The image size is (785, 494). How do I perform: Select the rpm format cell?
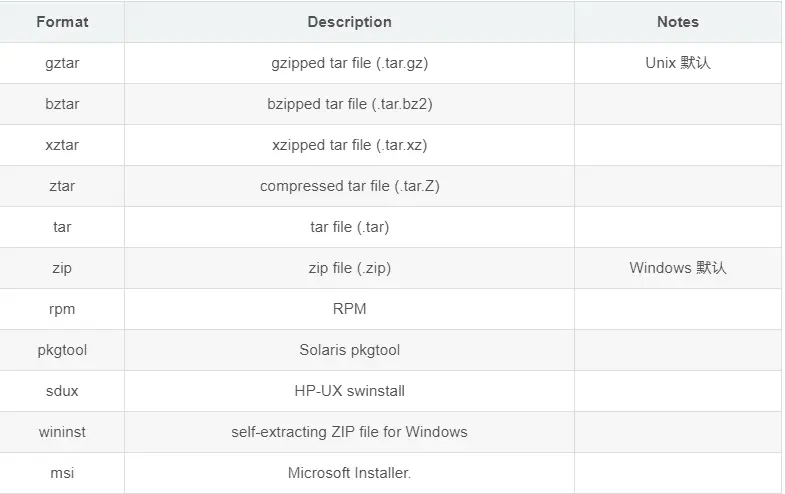pos(62,309)
